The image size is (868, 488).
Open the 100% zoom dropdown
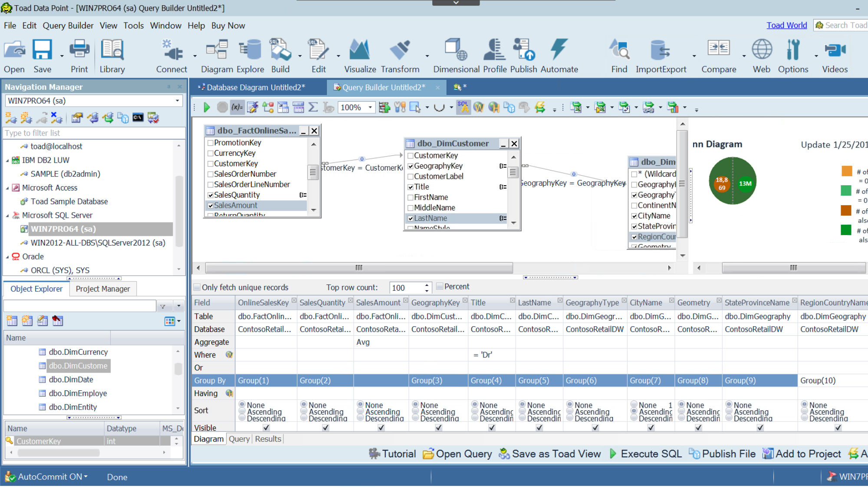point(370,107)
